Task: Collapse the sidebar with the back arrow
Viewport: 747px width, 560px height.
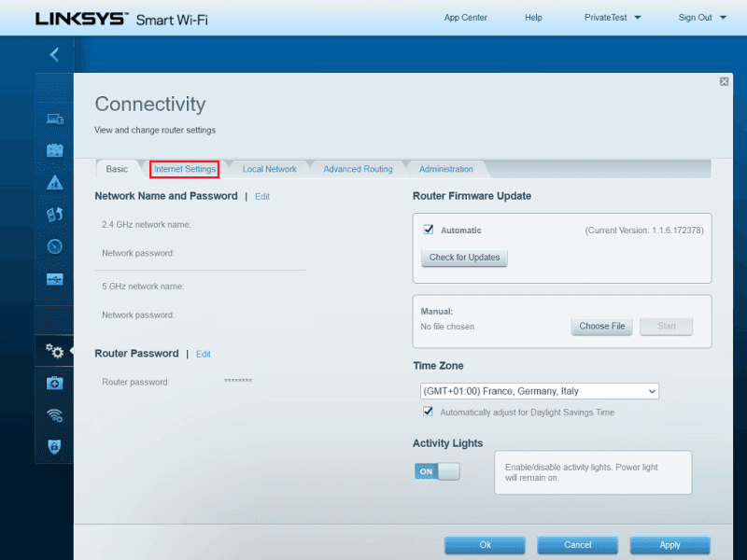Action: click(x=54, y=55)
